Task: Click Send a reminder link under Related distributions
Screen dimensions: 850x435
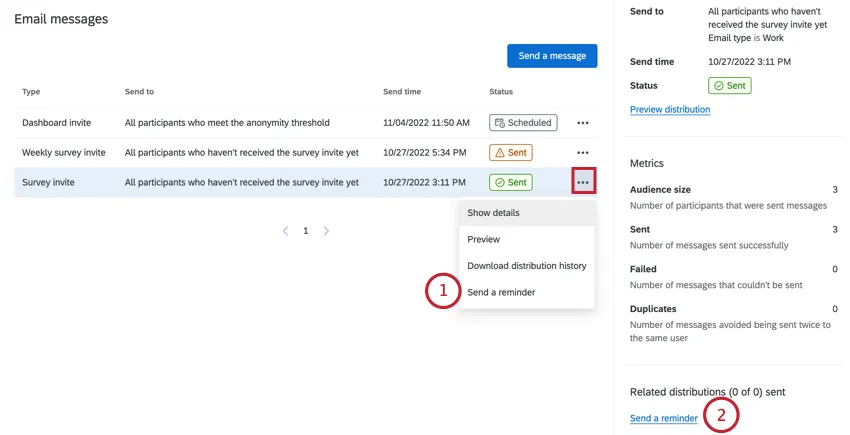Action: pos(664,418)
